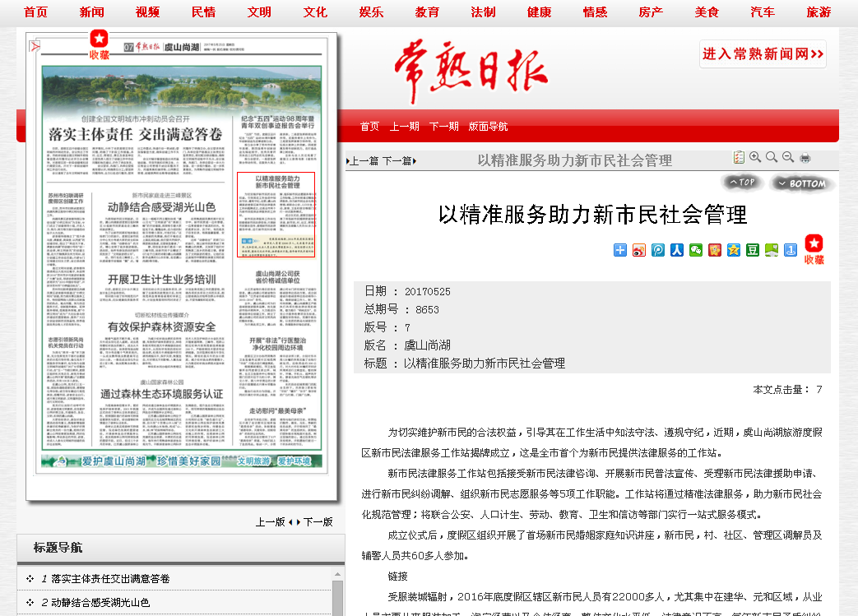Jump to bottom with the BOTTOM button
The width and height of the screenshot is (858, 616).
[802, 183]
